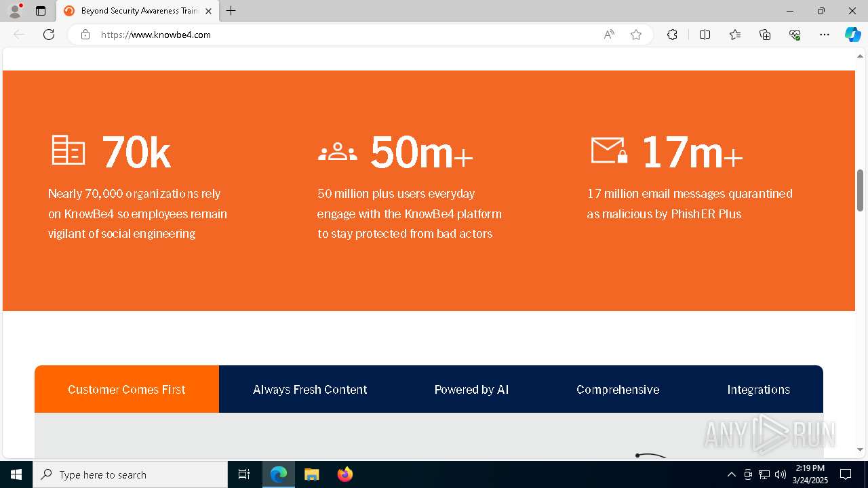
Task: Open the Copilot sidebar icon
Action: tap(852, 35)
